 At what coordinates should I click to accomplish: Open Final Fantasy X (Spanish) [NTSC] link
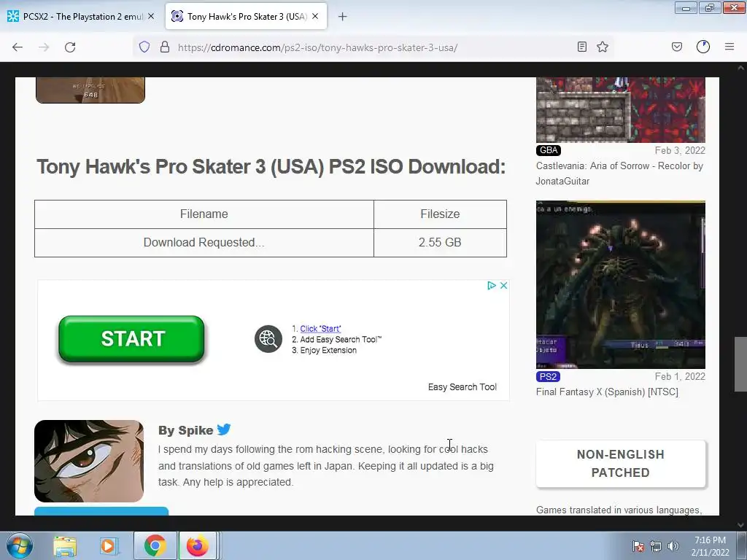click(x=607, y=392)
